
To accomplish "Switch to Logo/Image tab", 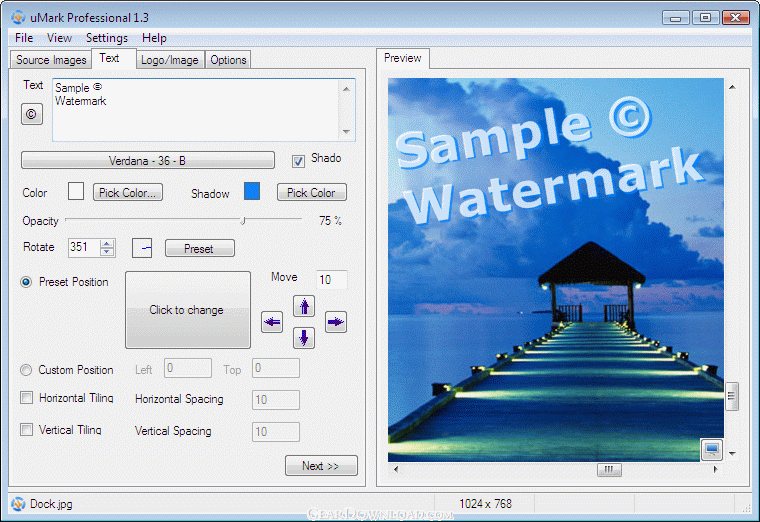I will click(x=170, y=60).
